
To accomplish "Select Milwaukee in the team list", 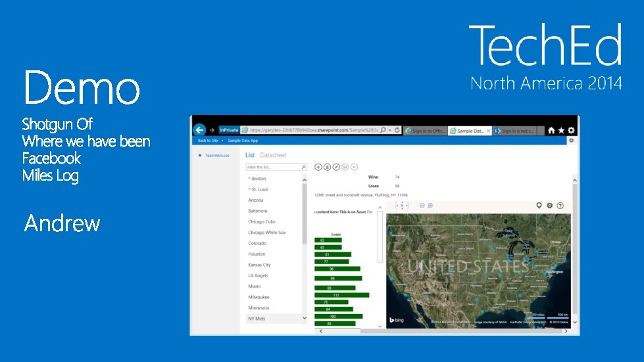I will click(x=274, y=297).
